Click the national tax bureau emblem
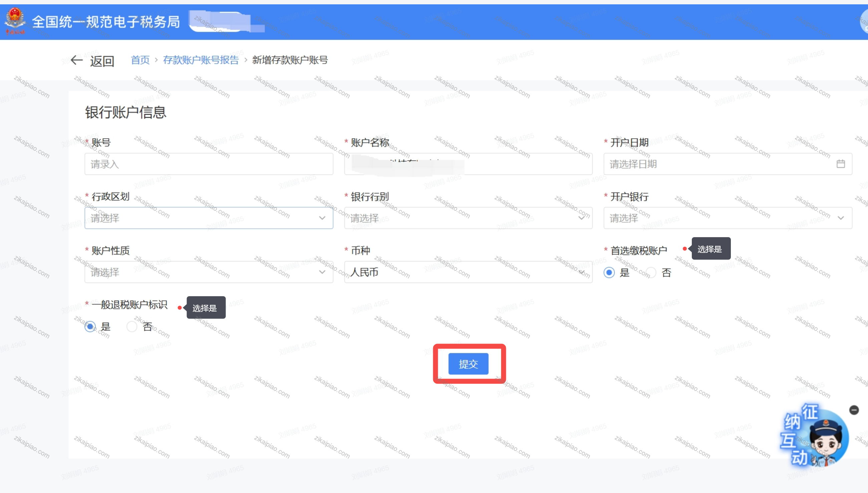 pos(15,21)
